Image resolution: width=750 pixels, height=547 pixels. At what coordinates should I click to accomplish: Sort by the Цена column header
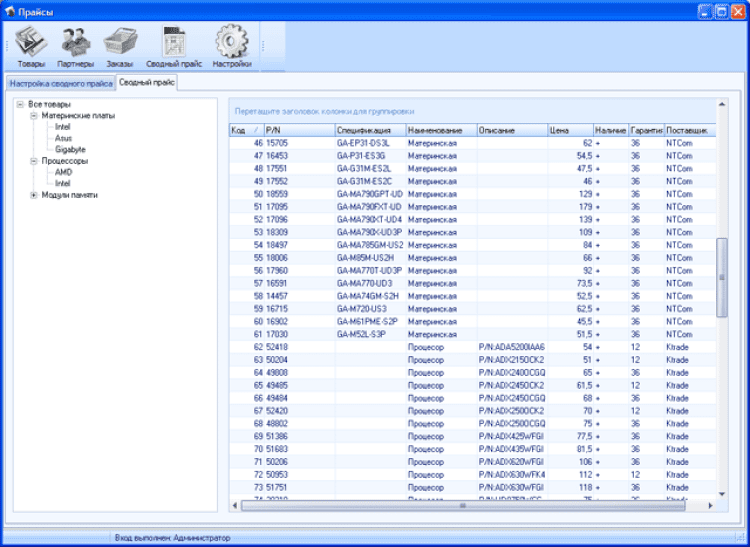(570, 130)
